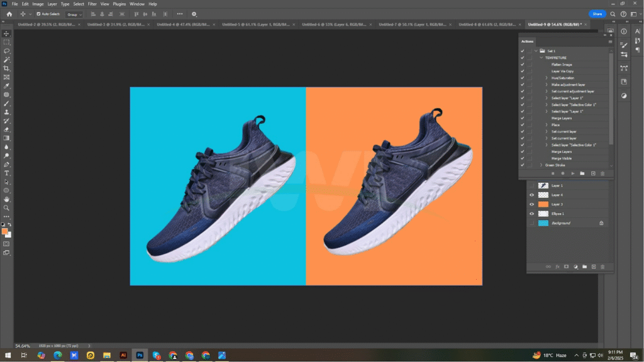Create new fill or adjustment layer
Screen dimensions: 644x362
pos(576,266)
